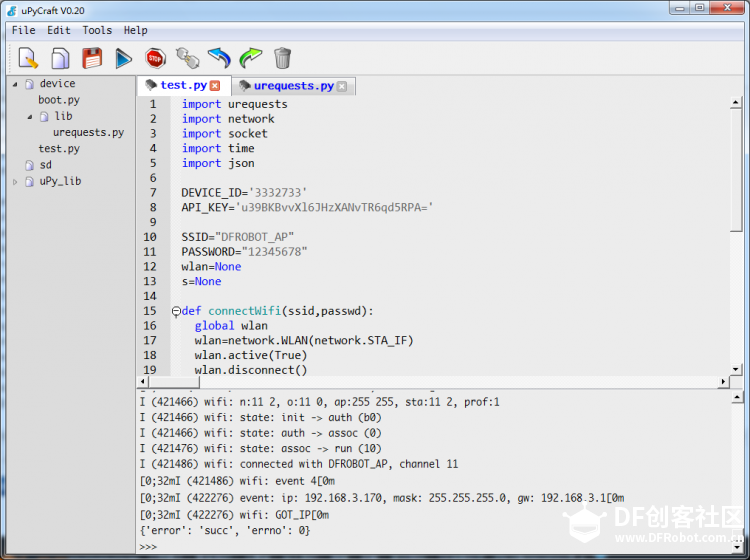Close the uPyCraft window
Image resolution: width=750 pixels, height=560 pixels.
727,8
